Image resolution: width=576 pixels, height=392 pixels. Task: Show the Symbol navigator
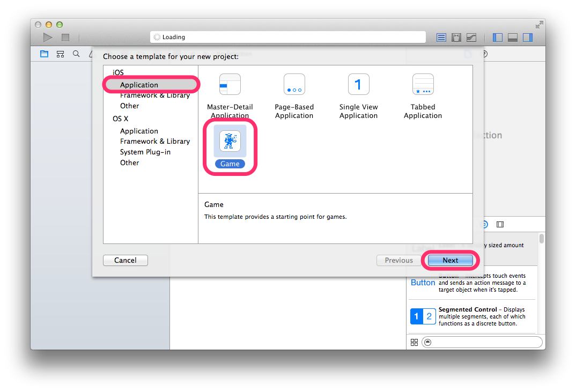coord(60,54)
